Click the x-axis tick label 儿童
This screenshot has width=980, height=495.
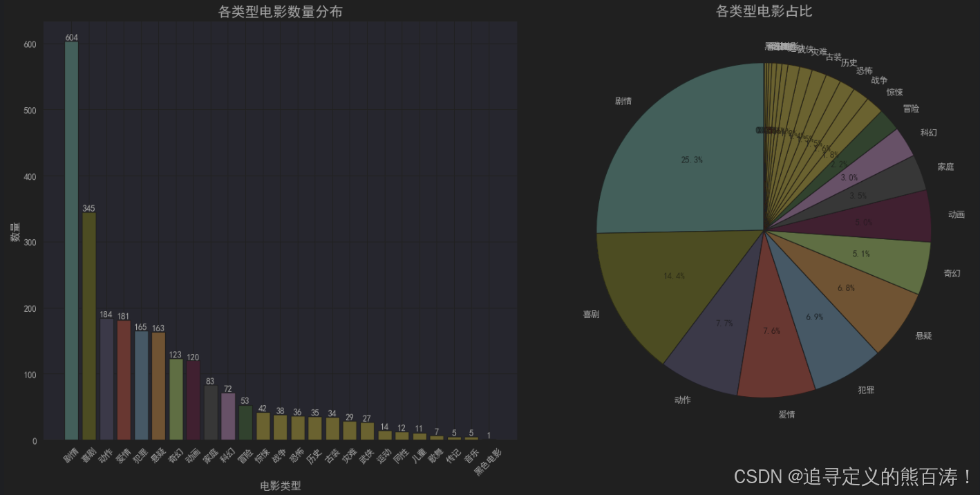click(x=419, y=457)
